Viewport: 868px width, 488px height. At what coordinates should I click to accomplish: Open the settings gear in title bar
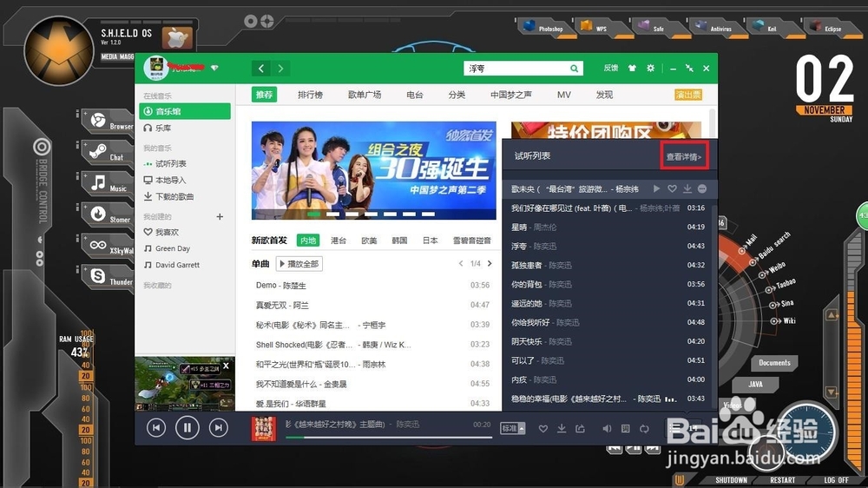tap(650, 68)
